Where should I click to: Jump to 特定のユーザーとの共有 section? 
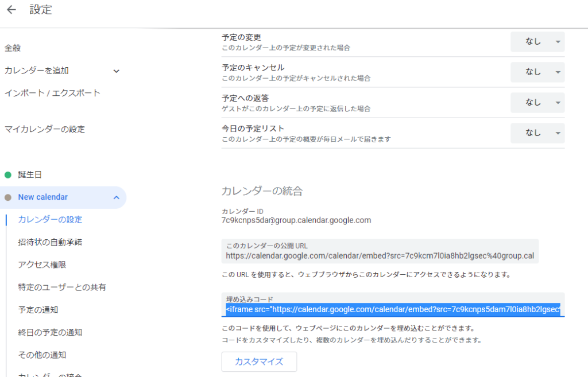(62, 287)
